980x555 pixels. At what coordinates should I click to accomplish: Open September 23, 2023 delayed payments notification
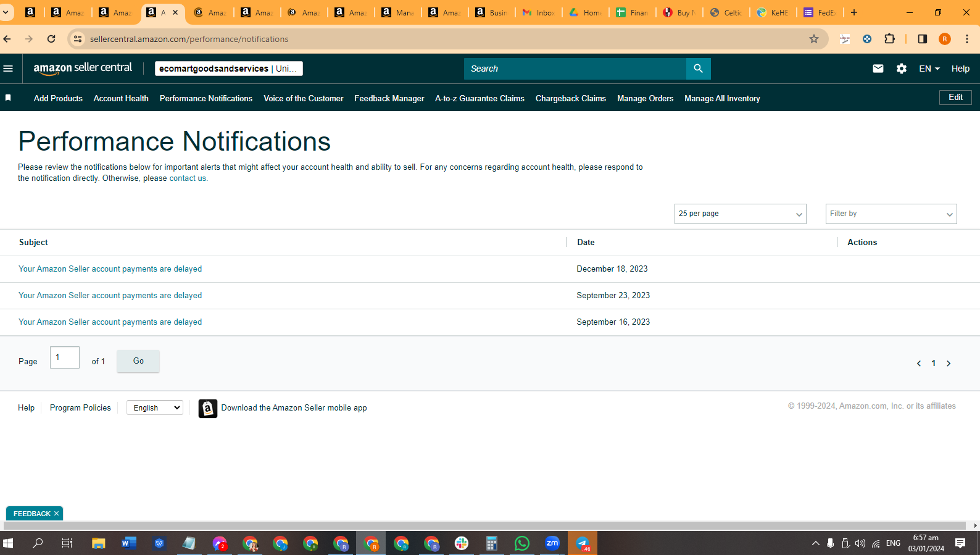[x=110, y=296]
